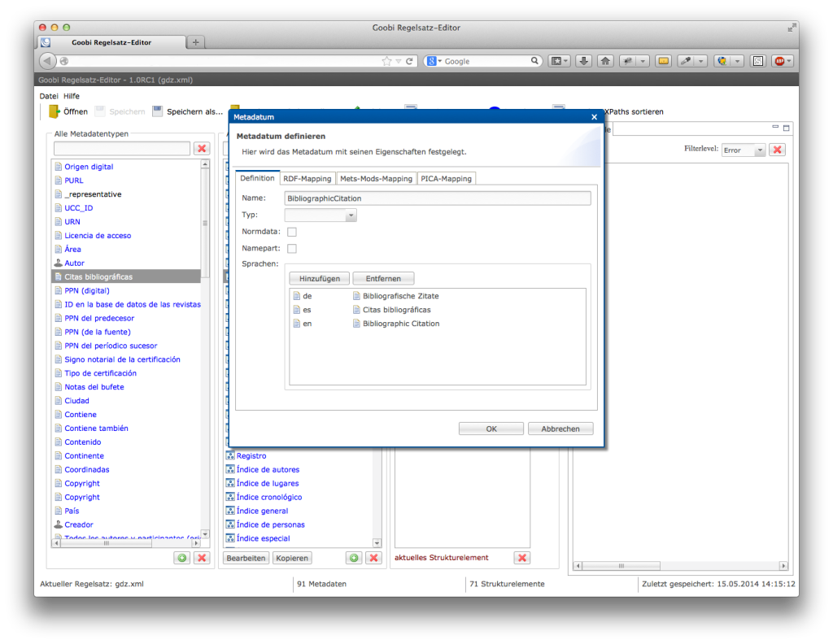Toggle the Namepart checkbox
833x644 pixels.
click(x=292, y=249)
